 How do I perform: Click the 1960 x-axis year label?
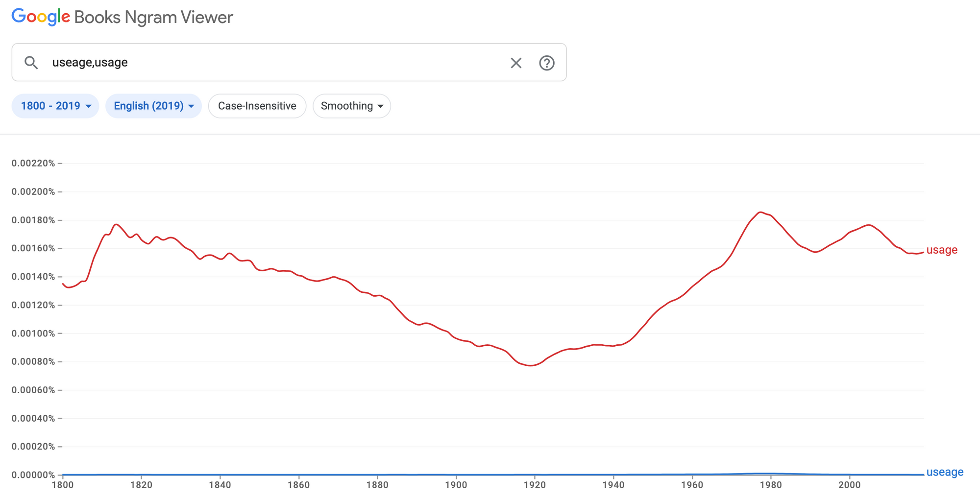tap(692, 485)
